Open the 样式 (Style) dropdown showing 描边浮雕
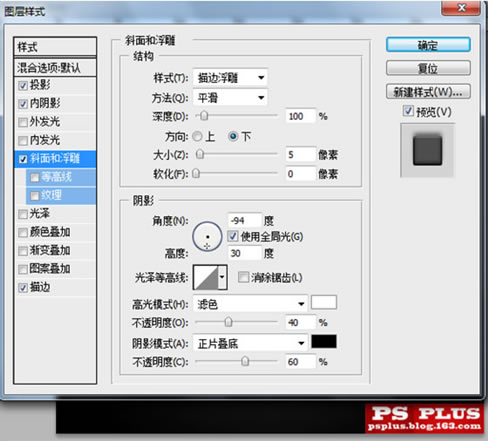This screenshot has height=441, width=488. (230, 78)
